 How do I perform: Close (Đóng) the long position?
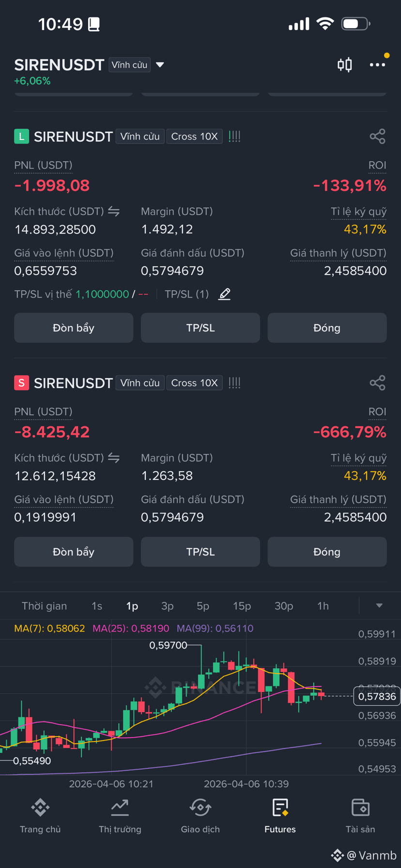(327, 328)
